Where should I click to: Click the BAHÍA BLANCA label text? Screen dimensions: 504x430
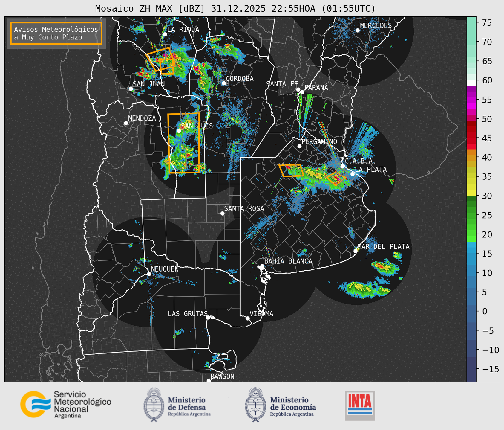pos(288,261)
